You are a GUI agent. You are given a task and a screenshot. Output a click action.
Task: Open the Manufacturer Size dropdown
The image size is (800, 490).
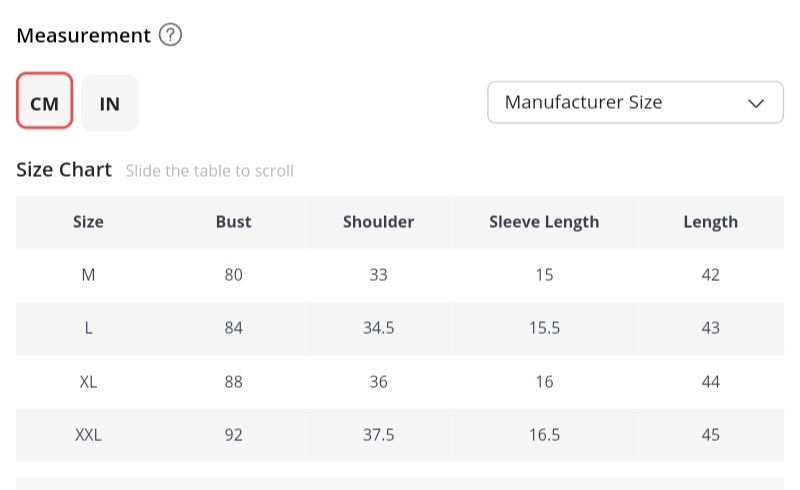point(635,102)
